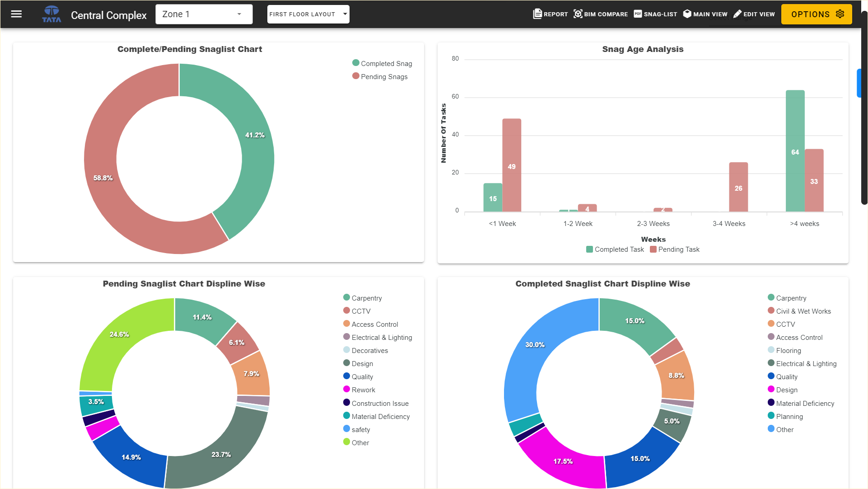Toggle Rework legend entry

pyautogui.click(x=359, y=390)
